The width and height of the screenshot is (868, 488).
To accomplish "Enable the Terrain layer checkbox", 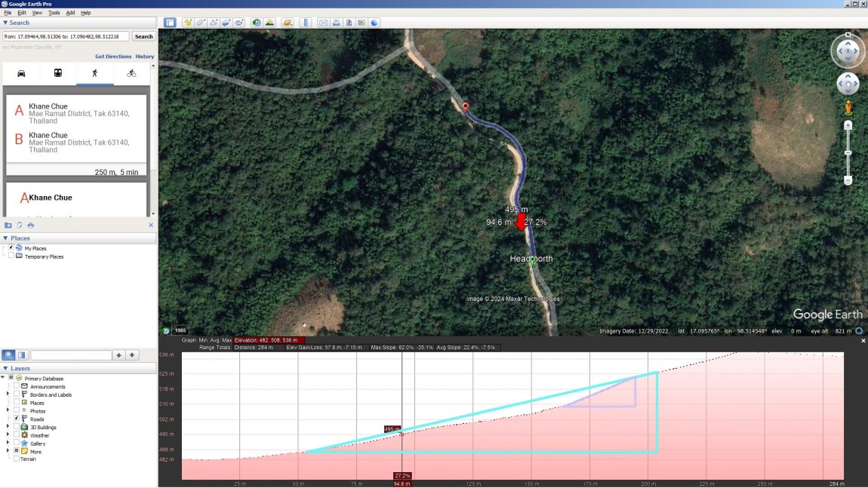I will pyautogui.click(x=17, y=459).
